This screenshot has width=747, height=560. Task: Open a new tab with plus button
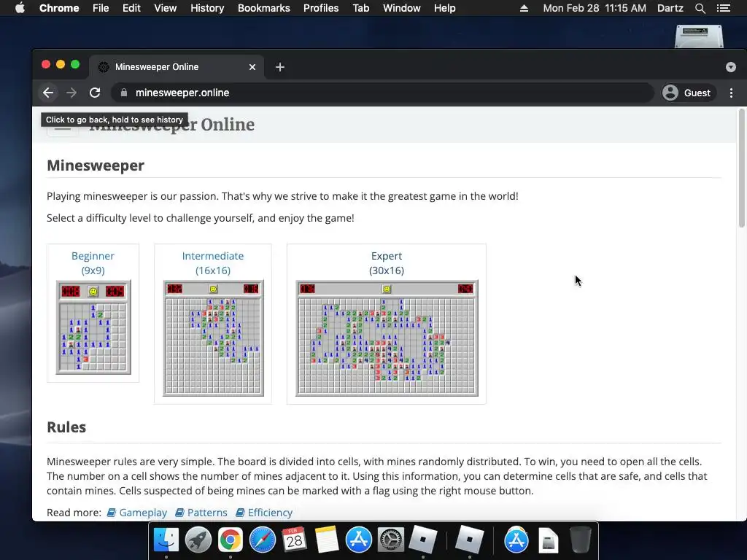pyautogui.click(x=280, y=67)
